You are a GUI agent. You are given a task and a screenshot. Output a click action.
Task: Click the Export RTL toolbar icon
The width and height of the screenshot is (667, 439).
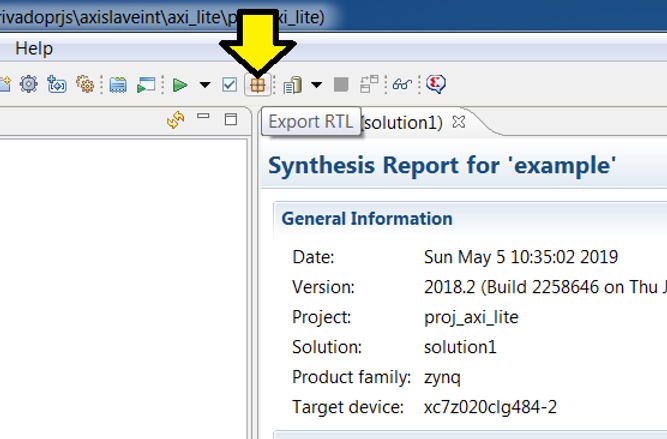257,85
